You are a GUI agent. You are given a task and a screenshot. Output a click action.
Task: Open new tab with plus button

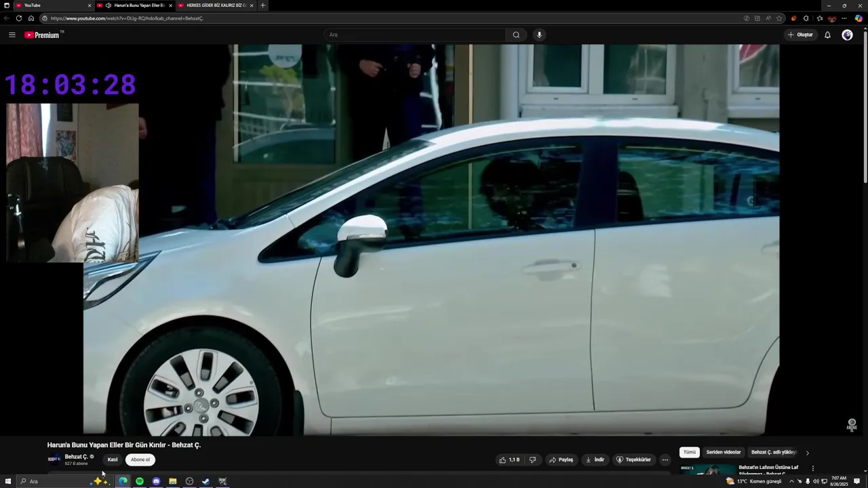(262, 5)
